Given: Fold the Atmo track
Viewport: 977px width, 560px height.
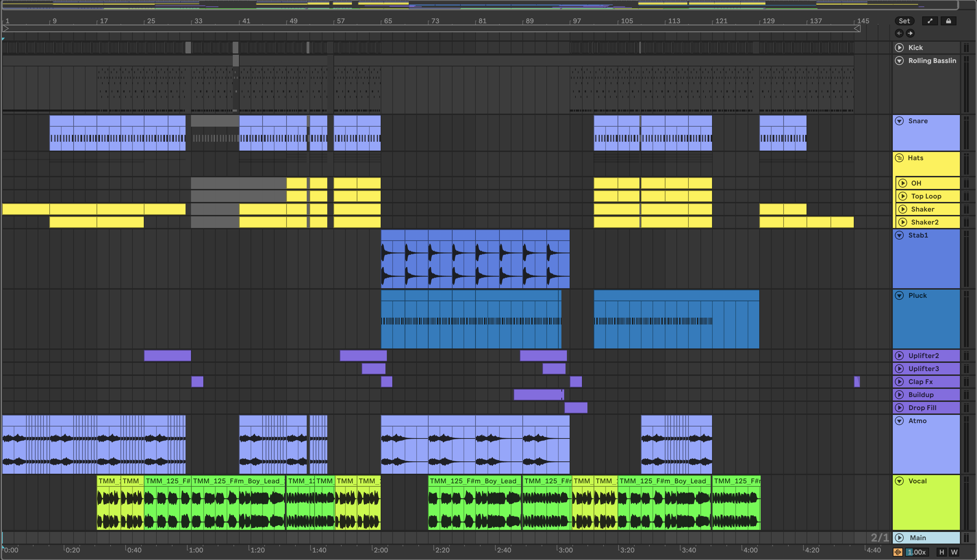Looking at the screenshot, I should click(x=899, y=421).
